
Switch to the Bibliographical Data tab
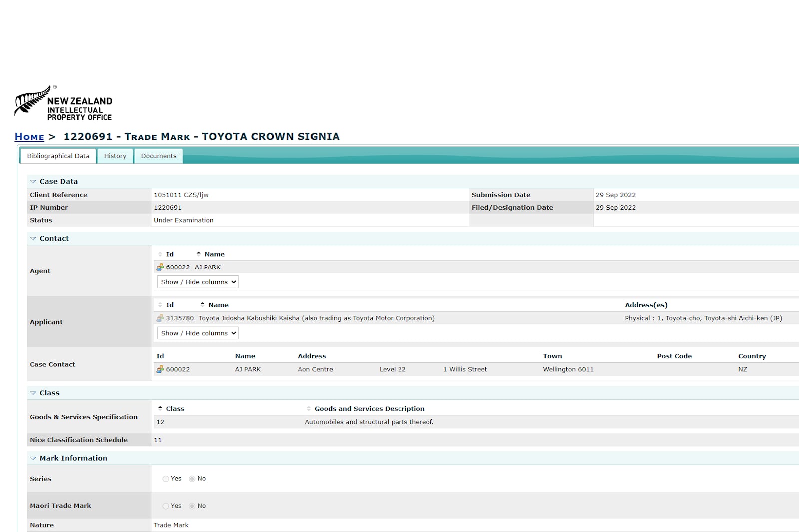pos(58,156)
